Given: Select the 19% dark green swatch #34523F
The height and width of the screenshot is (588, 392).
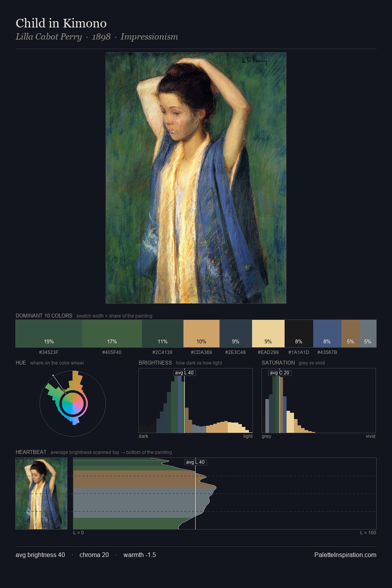Looking at the screenshot, I should point(49,334).
